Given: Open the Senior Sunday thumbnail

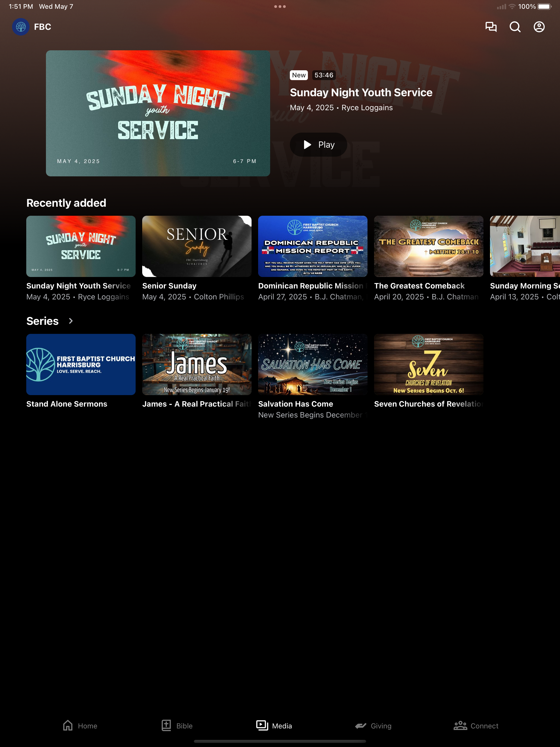Looking at the screenshot, I should pyautogui.click(x=197, y=246).
